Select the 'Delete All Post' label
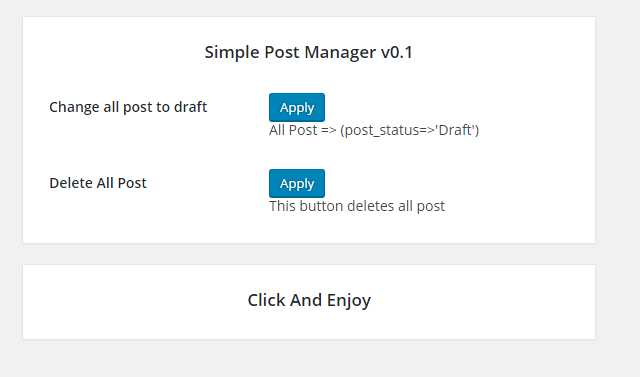This screenshot has height=377, width=640. point(98,183)
